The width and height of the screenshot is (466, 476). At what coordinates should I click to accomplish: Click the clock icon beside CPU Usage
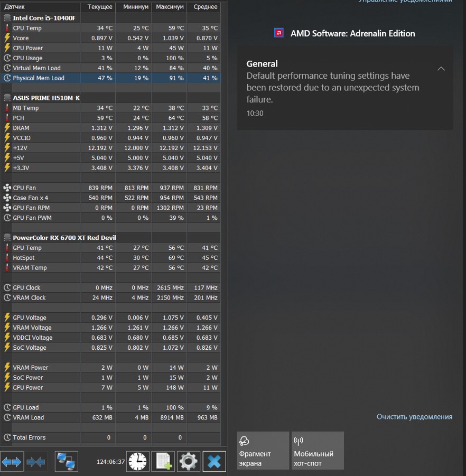(x=7, y=58)
